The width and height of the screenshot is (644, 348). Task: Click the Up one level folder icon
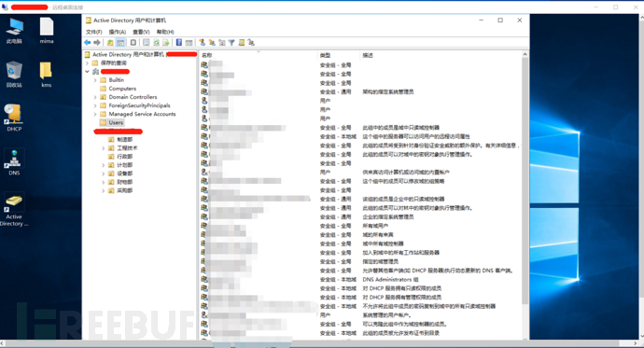[110, 42]
